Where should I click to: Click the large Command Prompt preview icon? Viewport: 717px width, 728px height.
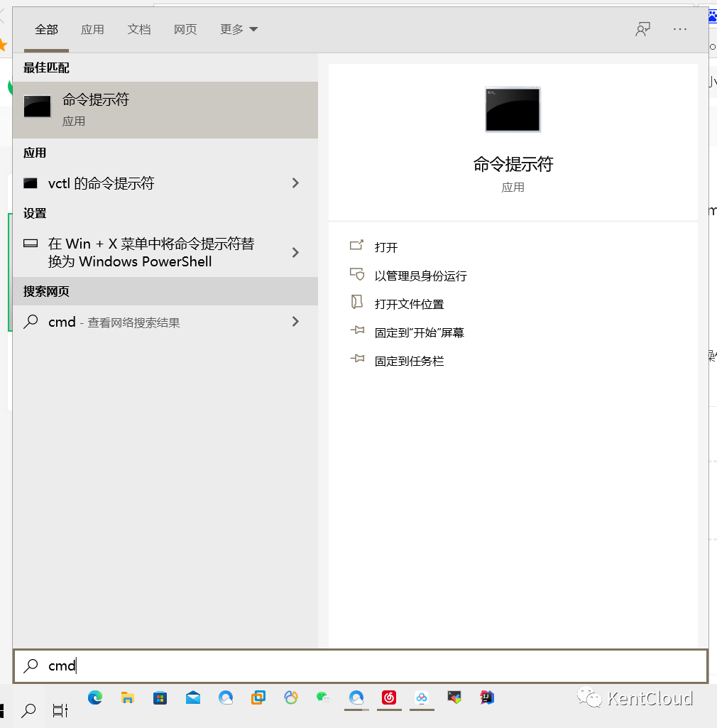pyautogui.click(x=513, y=109)
